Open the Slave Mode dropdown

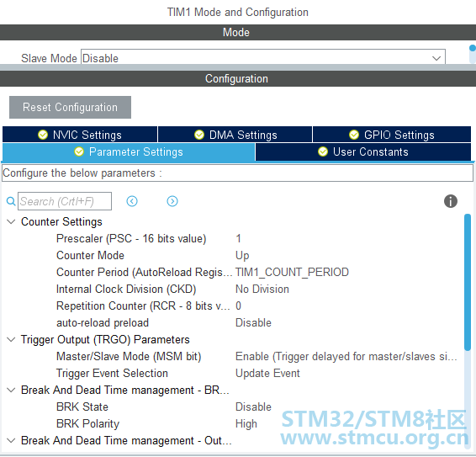click(263, 58)
